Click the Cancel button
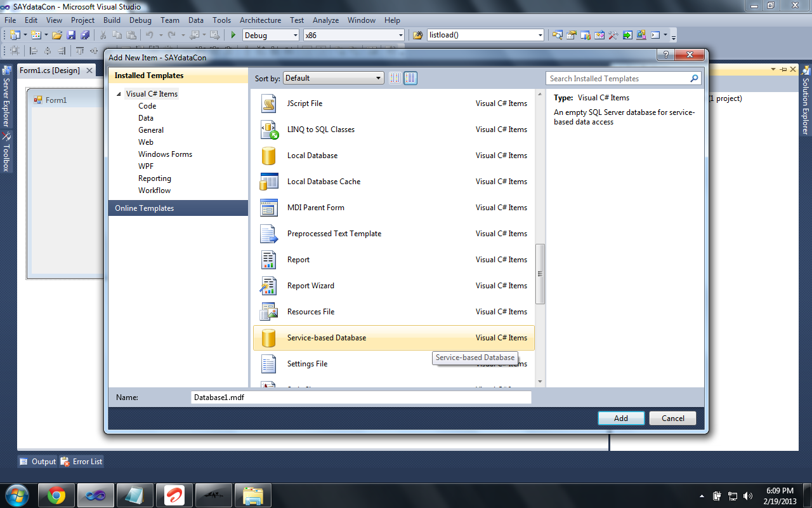 coord(673,418)
